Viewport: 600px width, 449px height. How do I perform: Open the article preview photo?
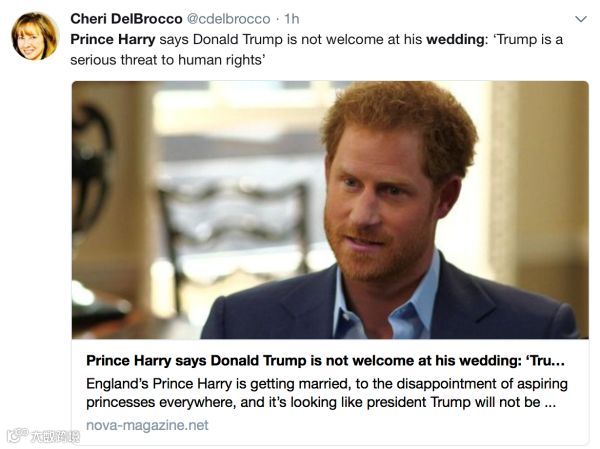(x=330, y=210)
